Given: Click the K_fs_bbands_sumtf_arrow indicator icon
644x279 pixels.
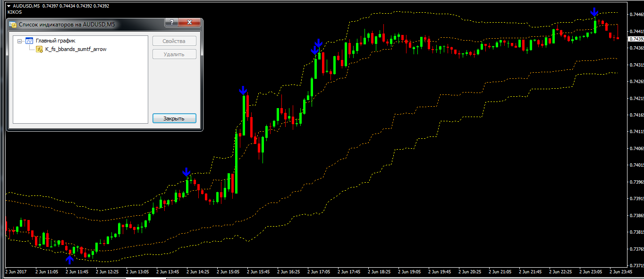Looking at the screenshot, I should point(40,49).
